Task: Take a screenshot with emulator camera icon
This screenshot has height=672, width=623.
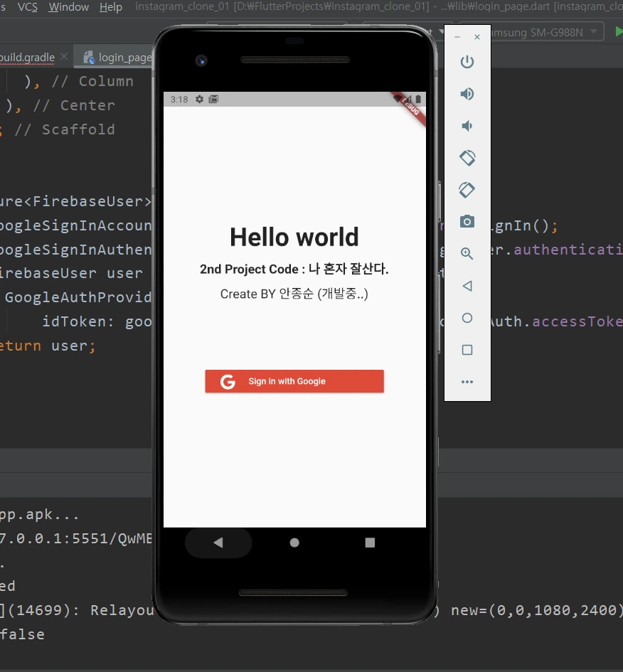Action: 467,222
